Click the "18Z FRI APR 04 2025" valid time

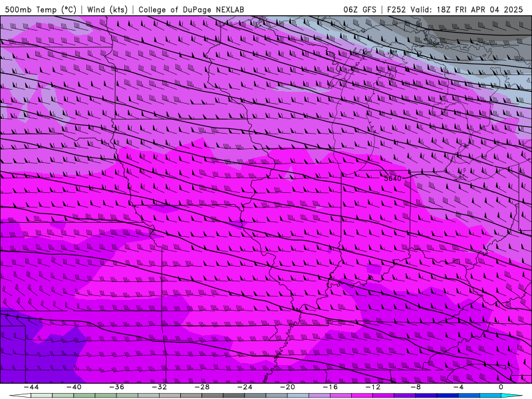coord(479,9)
